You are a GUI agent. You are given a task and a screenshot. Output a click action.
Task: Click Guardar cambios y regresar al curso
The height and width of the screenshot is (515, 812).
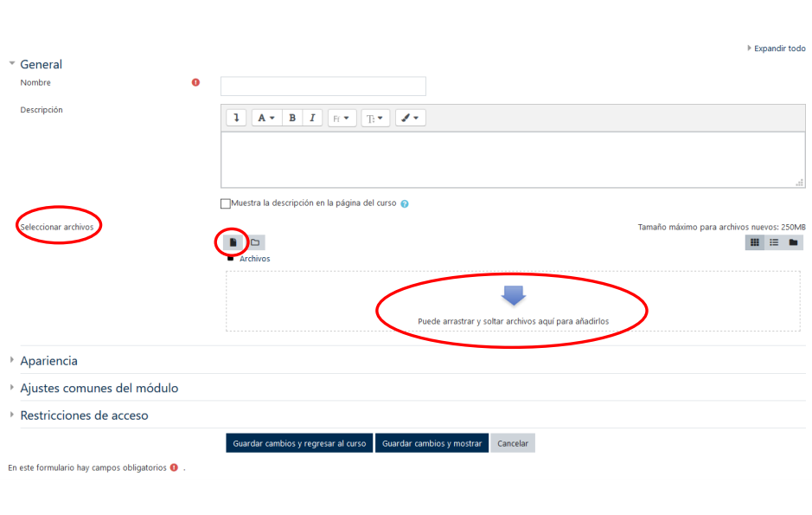(x=299, y=443)
